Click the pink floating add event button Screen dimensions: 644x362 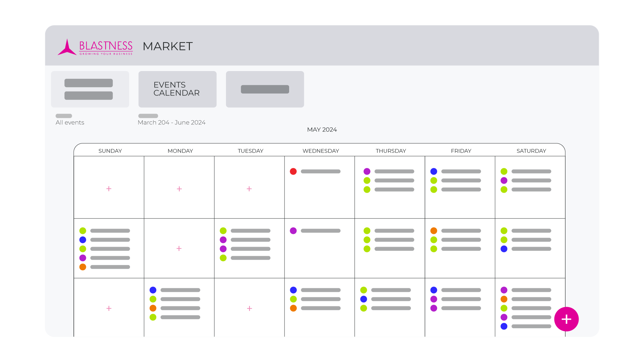tap(566, 319)
